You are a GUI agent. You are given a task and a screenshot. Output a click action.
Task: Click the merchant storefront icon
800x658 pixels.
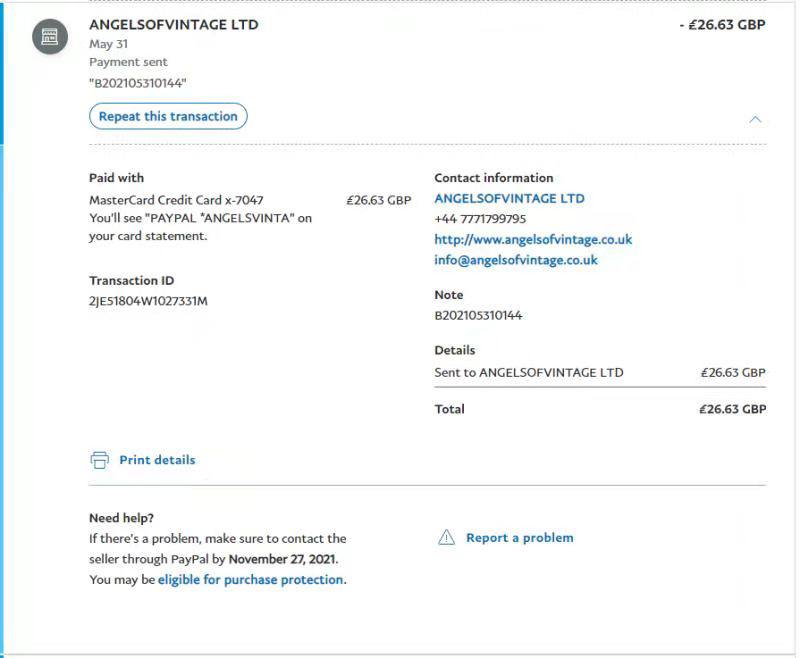click(49, 37)
